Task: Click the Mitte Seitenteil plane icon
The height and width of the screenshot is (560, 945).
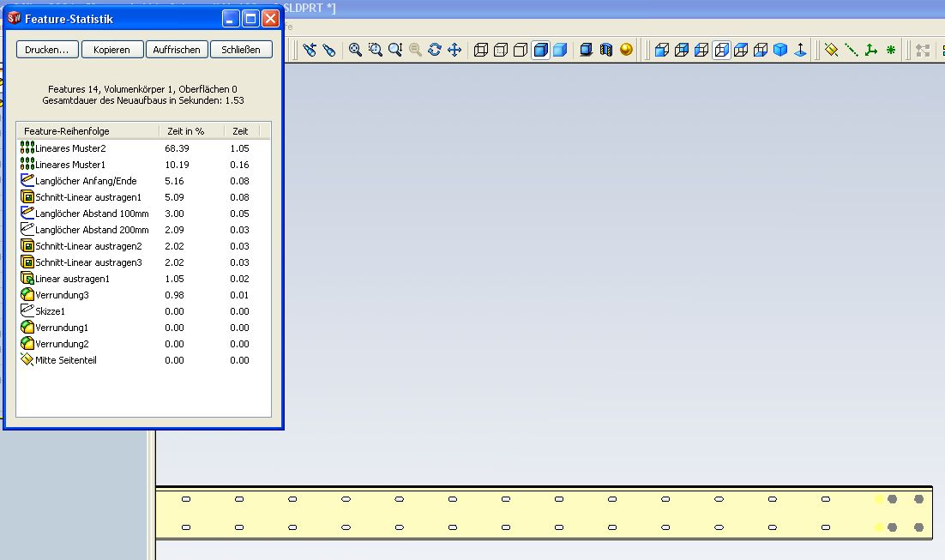Action: click(x=27, y=360)
